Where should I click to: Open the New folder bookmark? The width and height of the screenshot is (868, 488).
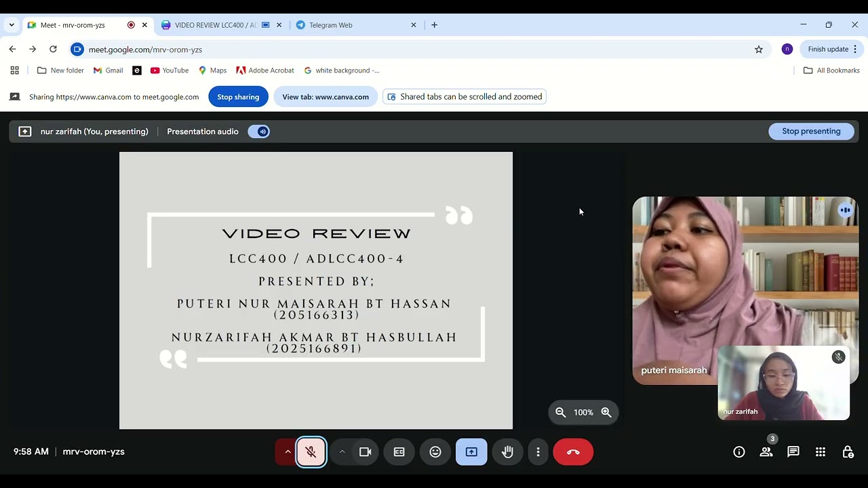(60, 70)
